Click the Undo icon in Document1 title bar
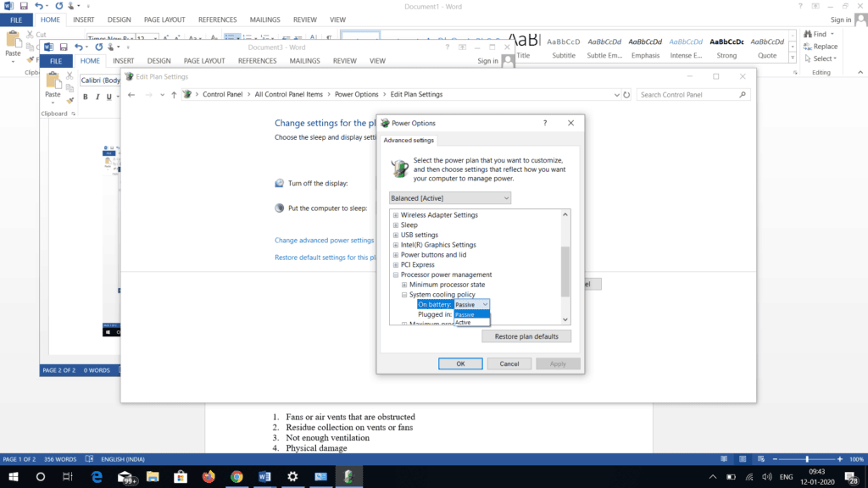Viewport: 868px width, 488px height. 38,6
